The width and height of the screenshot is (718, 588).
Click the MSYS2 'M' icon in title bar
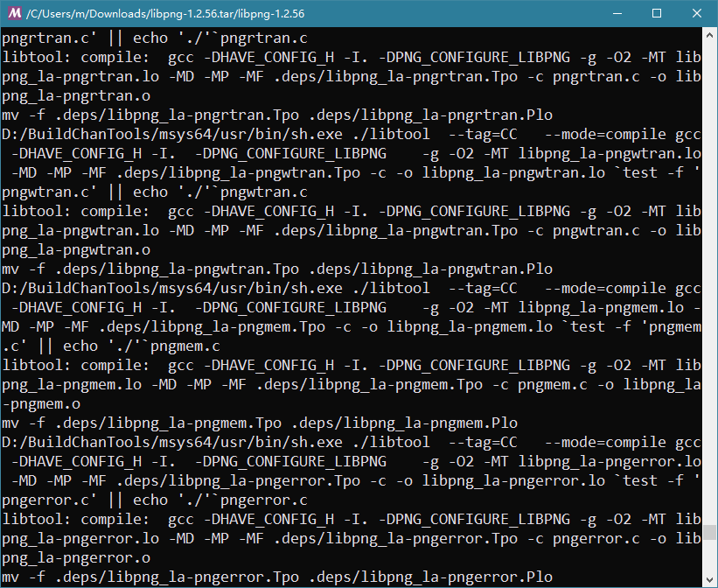point(14,14)
